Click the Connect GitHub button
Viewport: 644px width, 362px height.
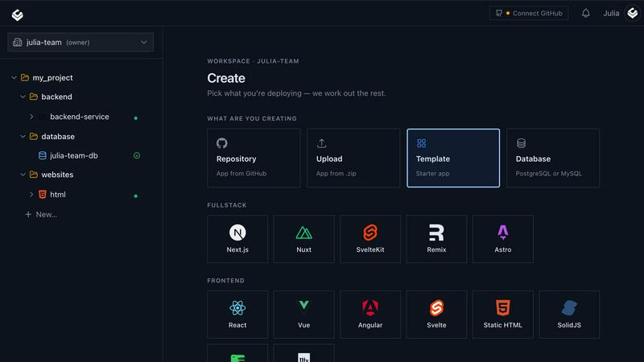tap(529, 13)
